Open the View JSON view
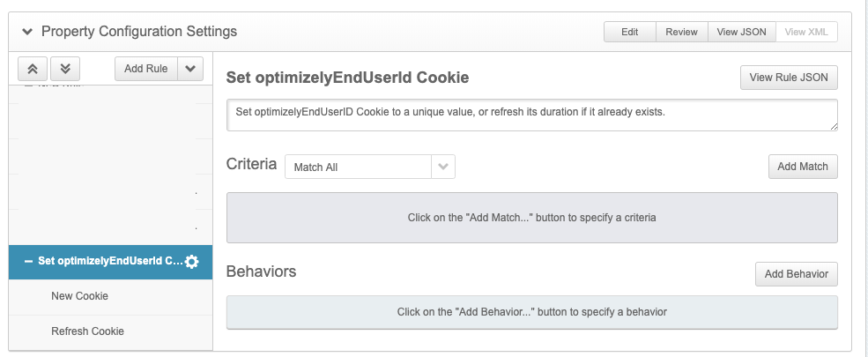This screenshot has height=357, width=868. pyautogui.click(x=741, y=32)
